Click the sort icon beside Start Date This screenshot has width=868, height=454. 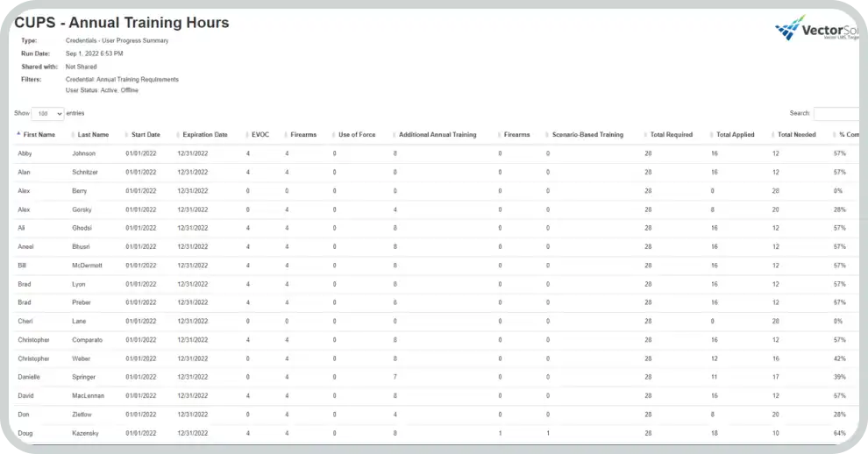pos(126,135)
